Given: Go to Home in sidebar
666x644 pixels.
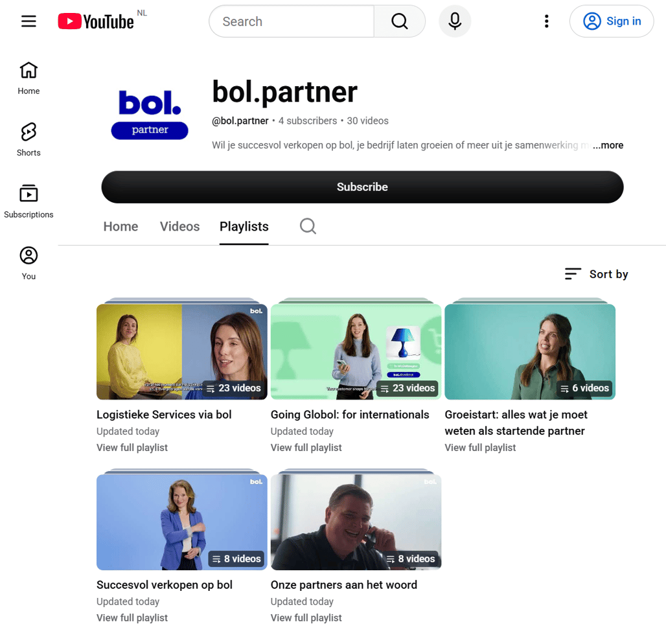Looking at the screenshot, I should [29, 78].
